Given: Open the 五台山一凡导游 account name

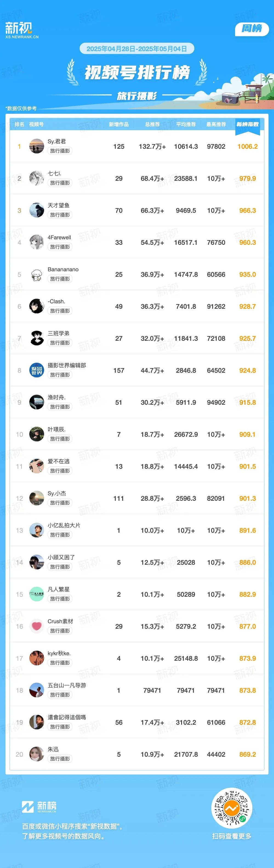Looking at the screenshot, I should [x=67, y=685].
